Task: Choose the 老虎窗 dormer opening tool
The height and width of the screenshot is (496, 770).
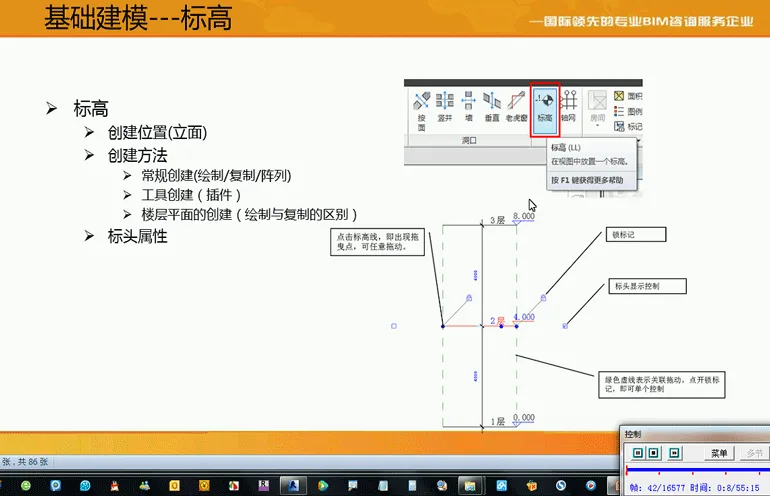Action: (x=516, y=106)
